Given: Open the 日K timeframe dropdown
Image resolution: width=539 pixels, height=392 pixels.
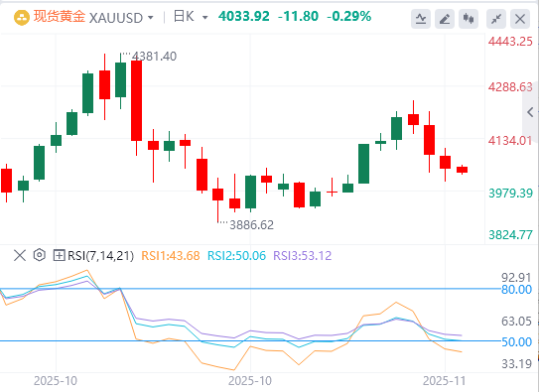Looking at the screenshot, I should pyautogui.click(x=191, y=17).
